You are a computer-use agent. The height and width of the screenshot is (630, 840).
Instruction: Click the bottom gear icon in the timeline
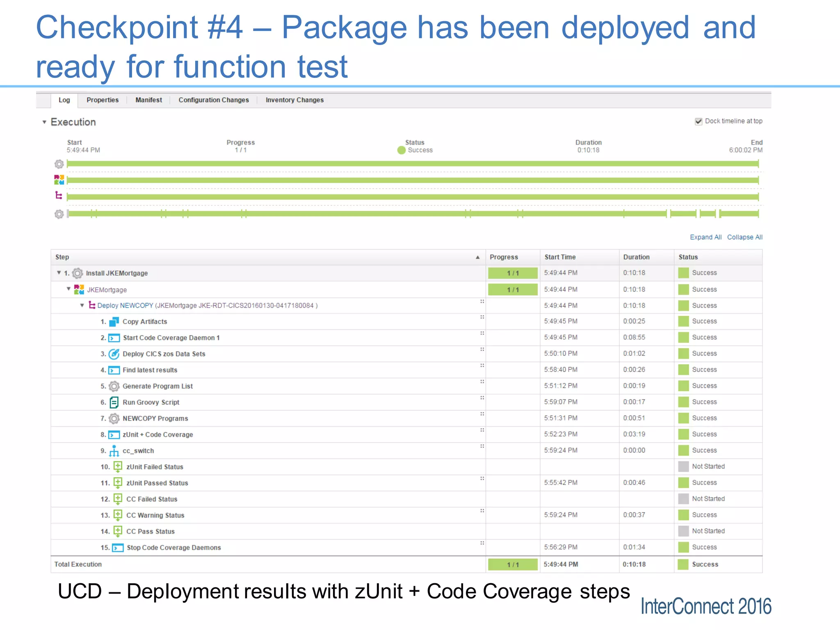pos(59,214)
